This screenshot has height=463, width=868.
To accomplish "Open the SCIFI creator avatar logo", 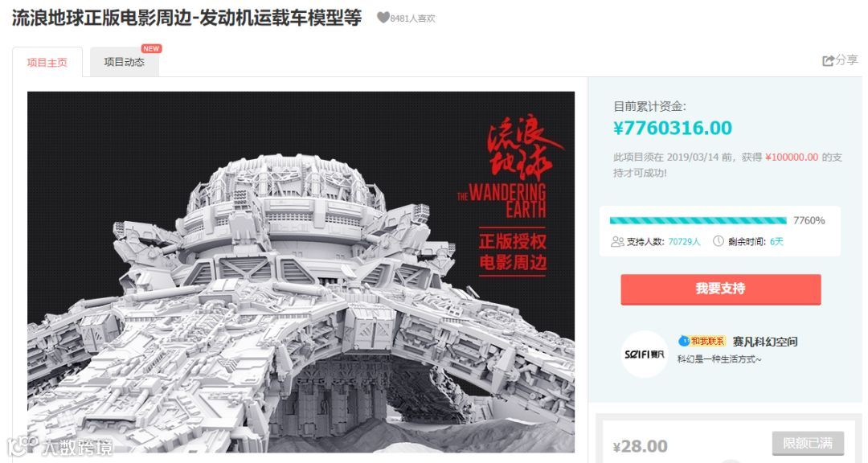I will (x=645, y=354).
